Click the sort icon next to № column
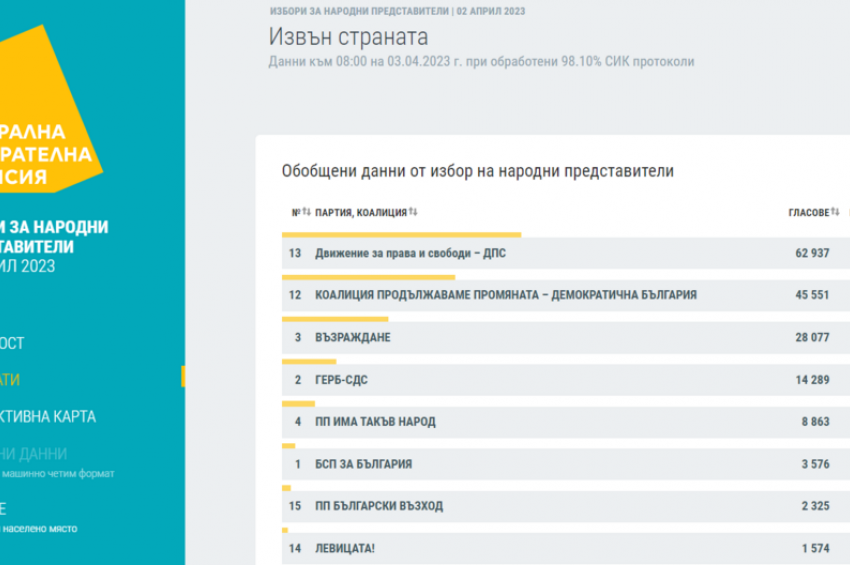850x565 pixels. point(307,212)
